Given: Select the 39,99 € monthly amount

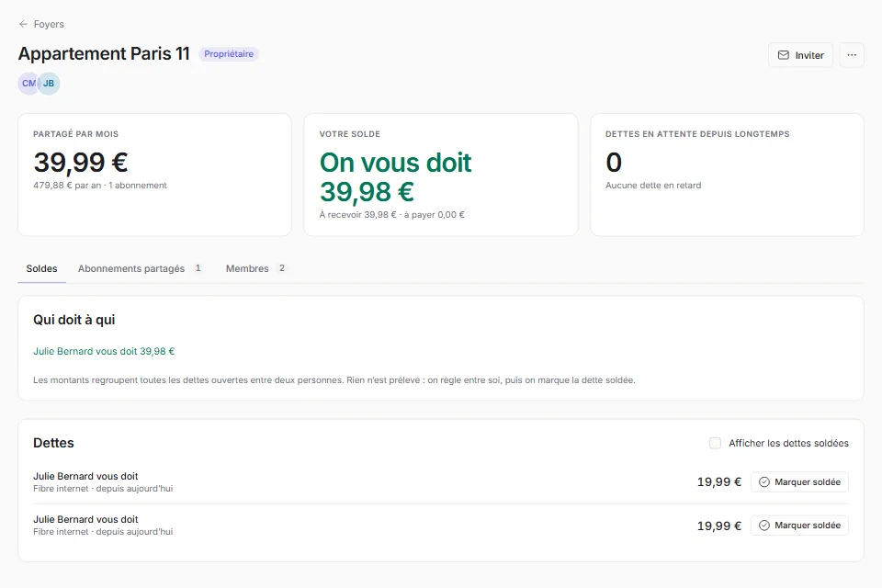Looking at the screenshot, I should (81, 162).
